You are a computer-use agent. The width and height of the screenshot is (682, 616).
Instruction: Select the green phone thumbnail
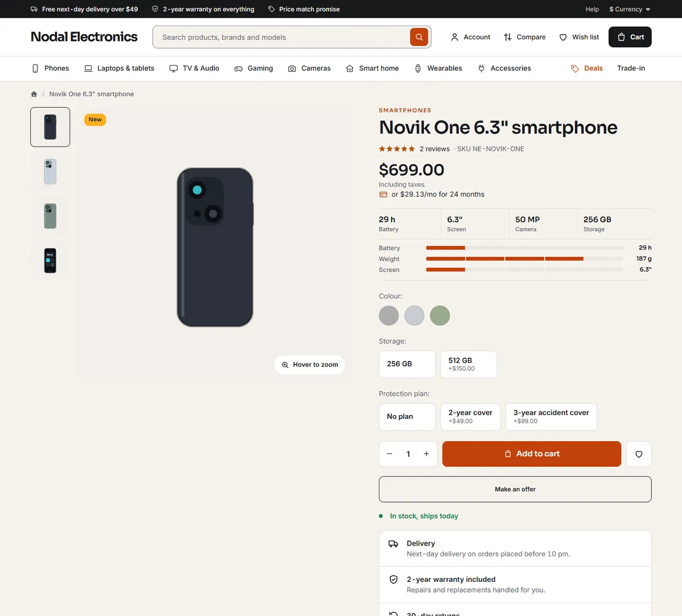[x=50, y=216]
